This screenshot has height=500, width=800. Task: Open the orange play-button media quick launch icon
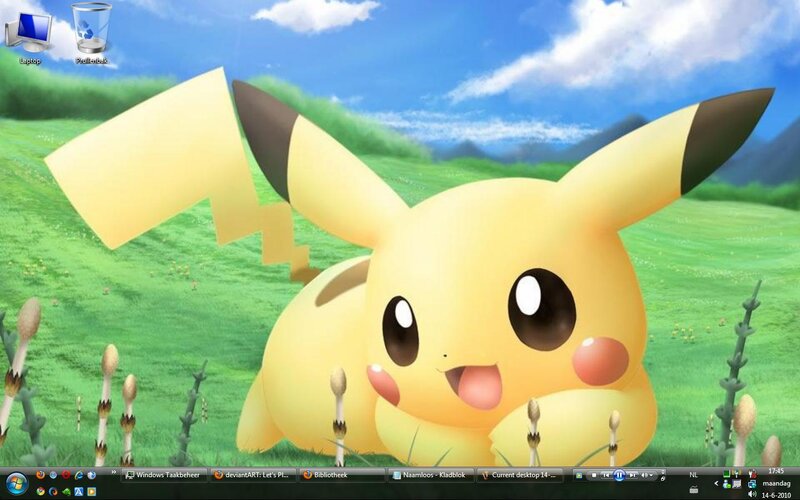click(92, 491)
